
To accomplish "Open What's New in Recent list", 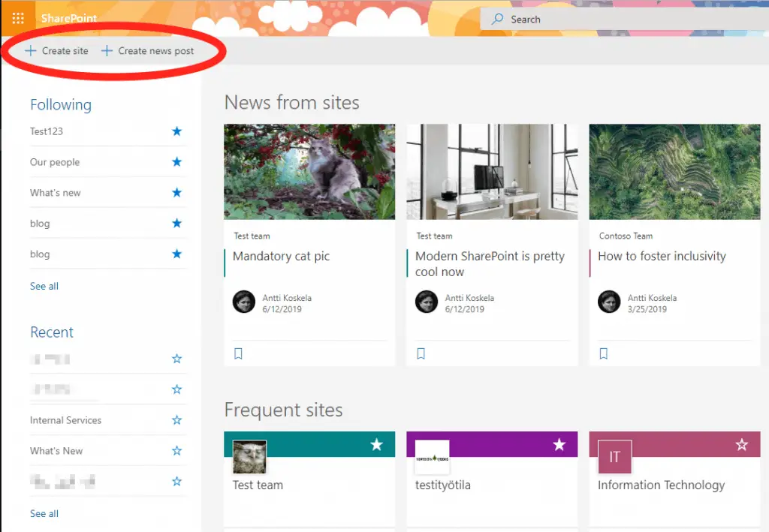I will tap(56, 451).
